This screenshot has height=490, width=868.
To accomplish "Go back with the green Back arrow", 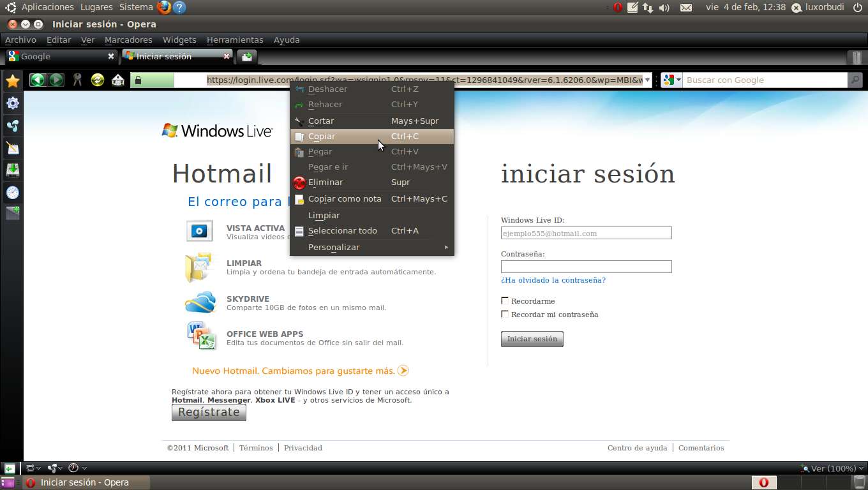I will (38, 80).
